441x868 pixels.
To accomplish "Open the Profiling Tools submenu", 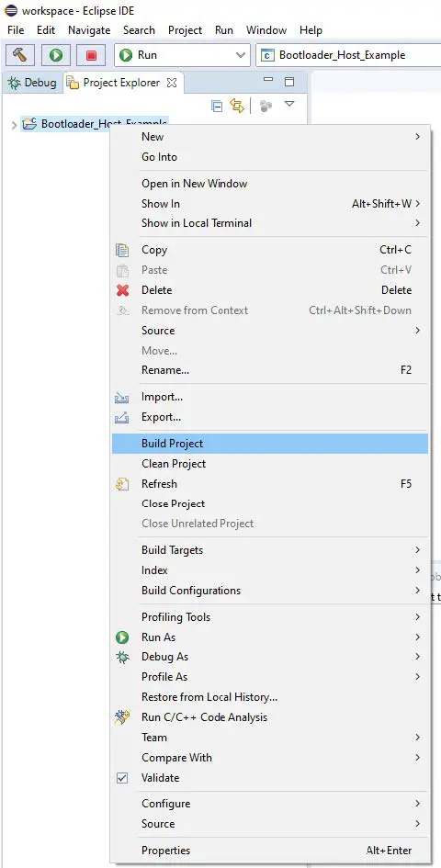I will pos(270,617).
